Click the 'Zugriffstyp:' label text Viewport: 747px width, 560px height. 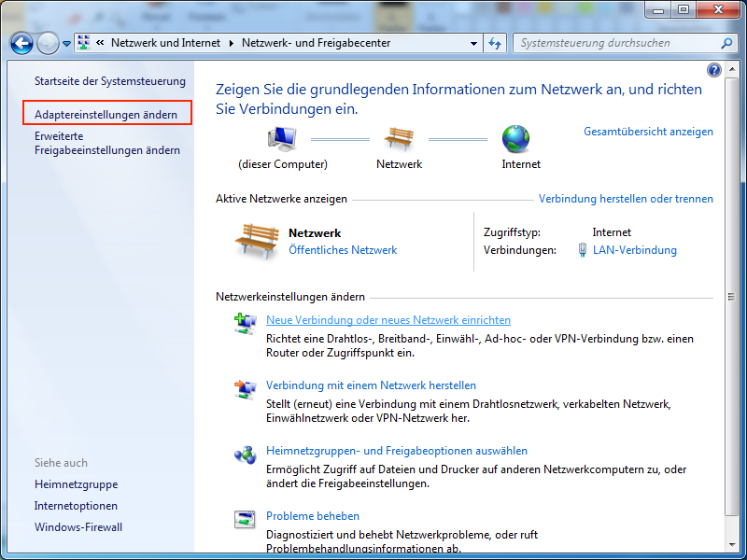pos(512,232)
